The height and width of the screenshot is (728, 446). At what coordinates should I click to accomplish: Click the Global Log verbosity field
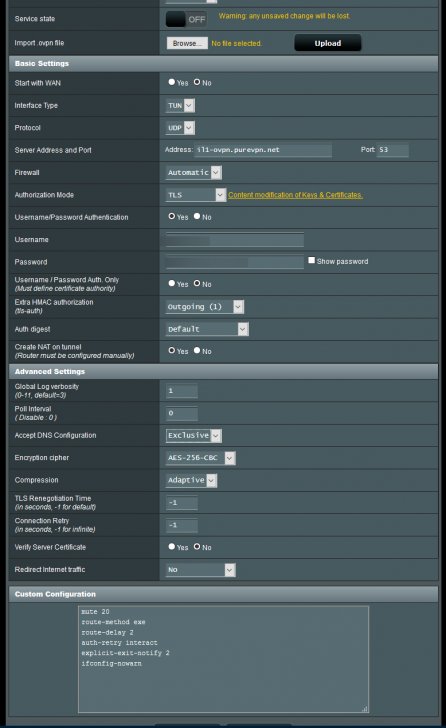pos(181,391)
